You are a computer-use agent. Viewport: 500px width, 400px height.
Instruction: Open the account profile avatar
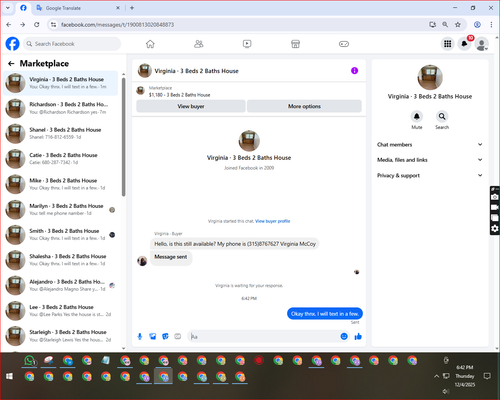(481, 44)
